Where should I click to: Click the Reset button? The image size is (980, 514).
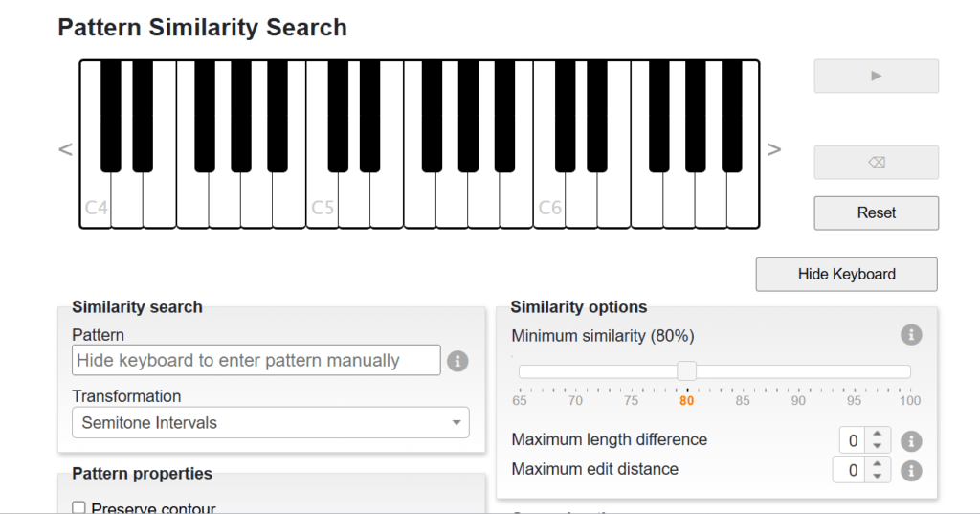coord(876,213)
